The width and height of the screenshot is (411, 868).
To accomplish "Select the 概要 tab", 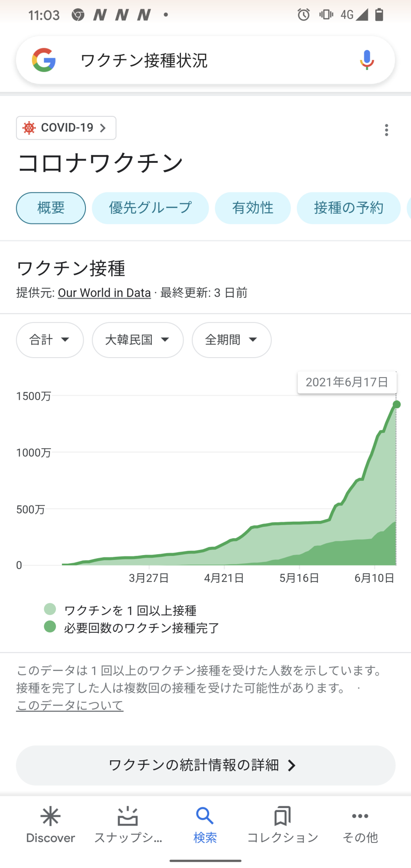I will pos(51,208).
